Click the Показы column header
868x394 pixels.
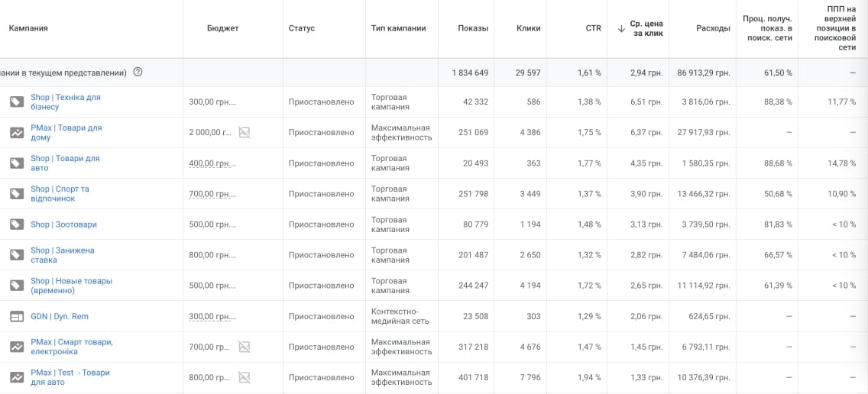473,28
